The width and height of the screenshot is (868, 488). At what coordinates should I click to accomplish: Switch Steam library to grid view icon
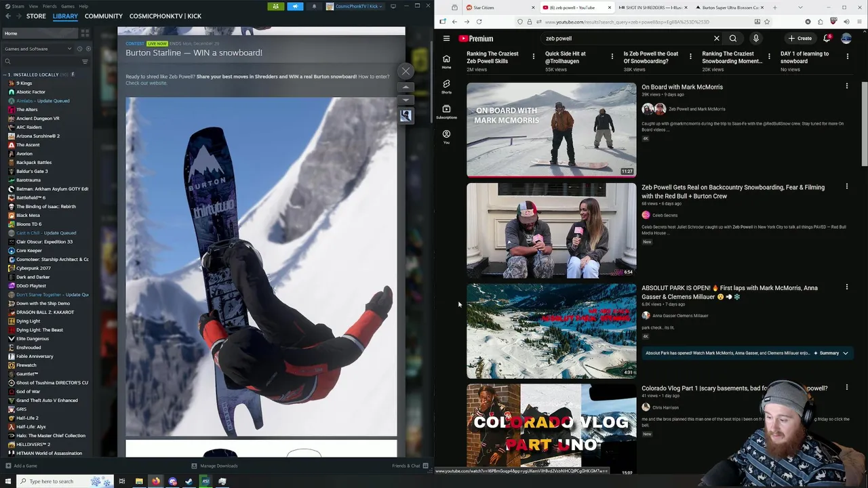[x=85, y=33]
